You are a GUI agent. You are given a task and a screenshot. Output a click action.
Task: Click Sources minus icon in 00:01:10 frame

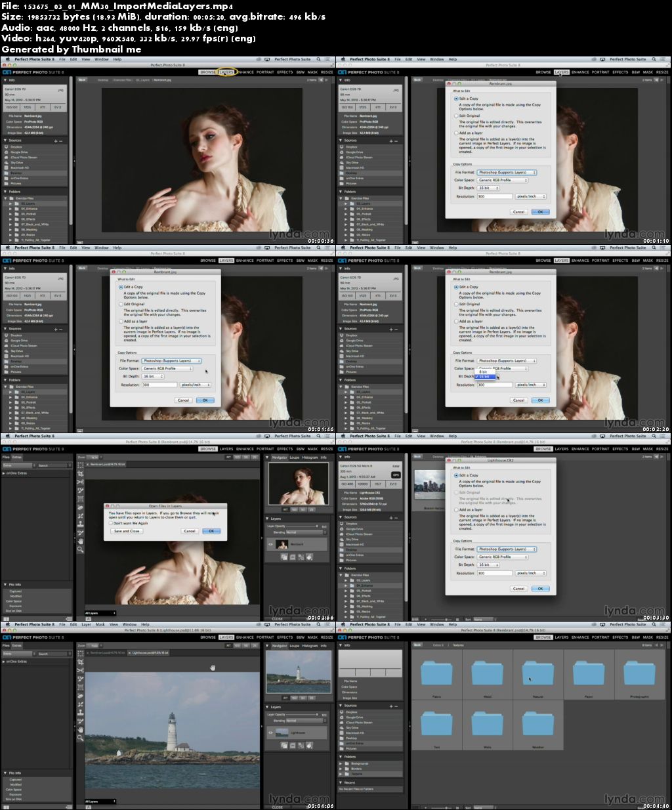[x=396, y=140]
